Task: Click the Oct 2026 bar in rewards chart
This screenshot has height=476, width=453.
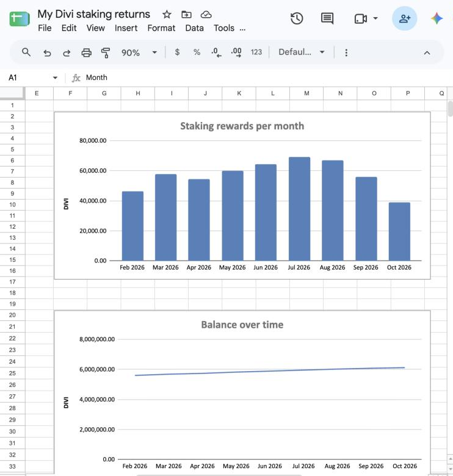Action: click(399, 231)
